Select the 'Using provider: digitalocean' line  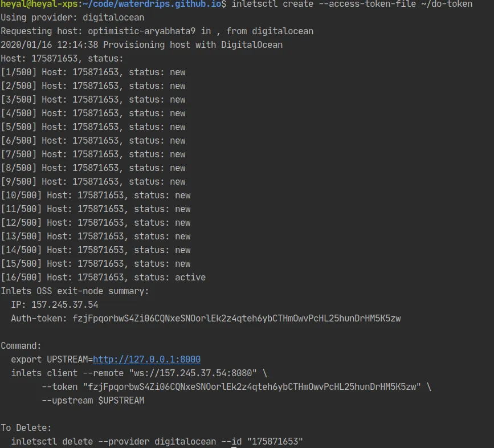(72, 17)
